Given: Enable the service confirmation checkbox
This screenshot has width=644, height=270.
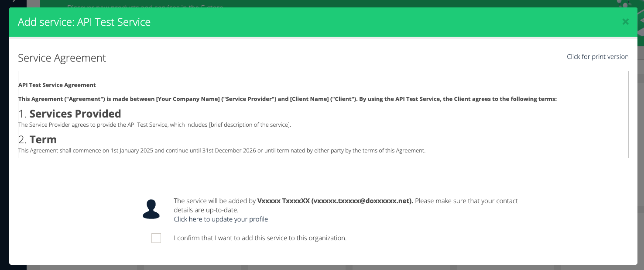Looking at the screenshot, I should (x=156, y=238).
